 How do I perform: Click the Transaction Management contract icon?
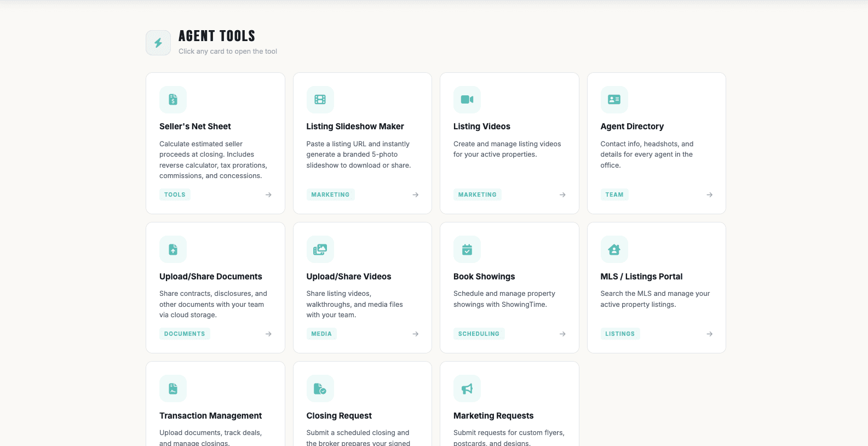[173, 389]
